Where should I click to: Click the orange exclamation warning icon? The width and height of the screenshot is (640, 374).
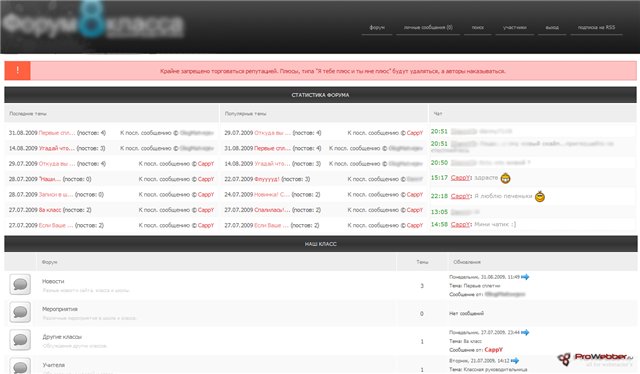[x=18, y=71]
